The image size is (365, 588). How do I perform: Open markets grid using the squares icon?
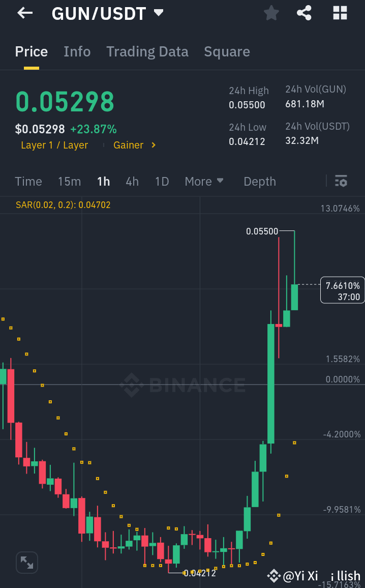(x=340, y=13)
